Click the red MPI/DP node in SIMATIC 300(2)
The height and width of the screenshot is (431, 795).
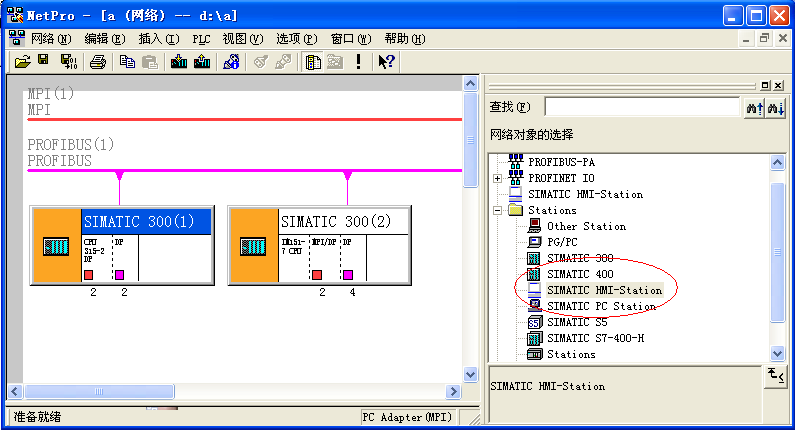pyautogui.click(x=317, y=275)
